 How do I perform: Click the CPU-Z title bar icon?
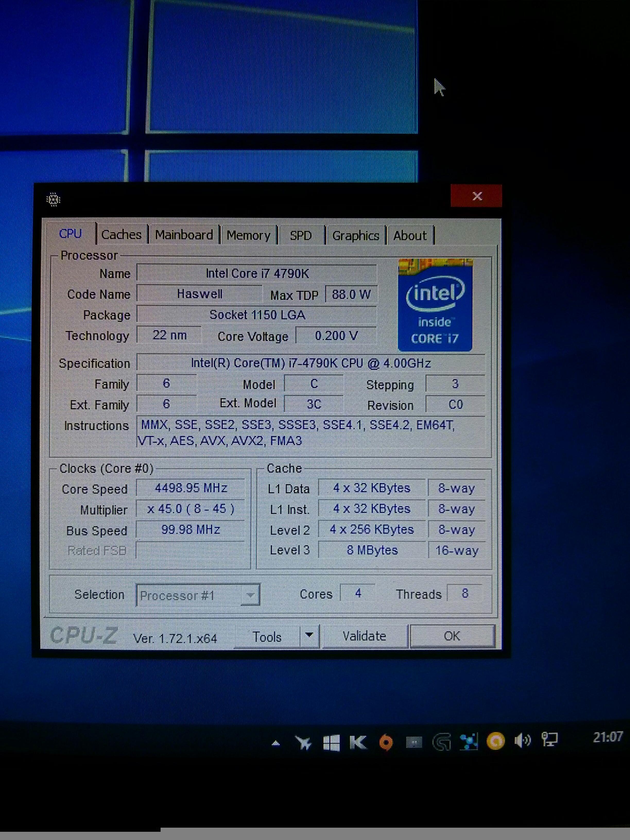point(53,199)
